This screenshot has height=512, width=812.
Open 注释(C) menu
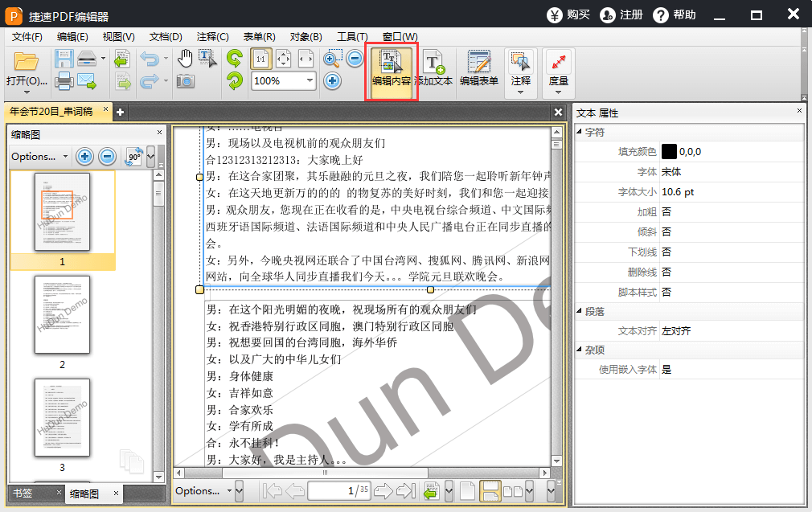[x=212, y=37]
